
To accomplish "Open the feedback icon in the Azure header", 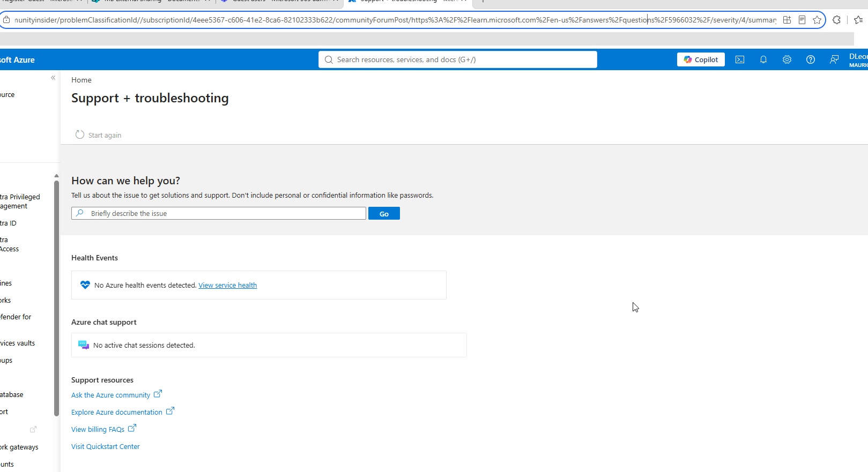I will 834,59.
